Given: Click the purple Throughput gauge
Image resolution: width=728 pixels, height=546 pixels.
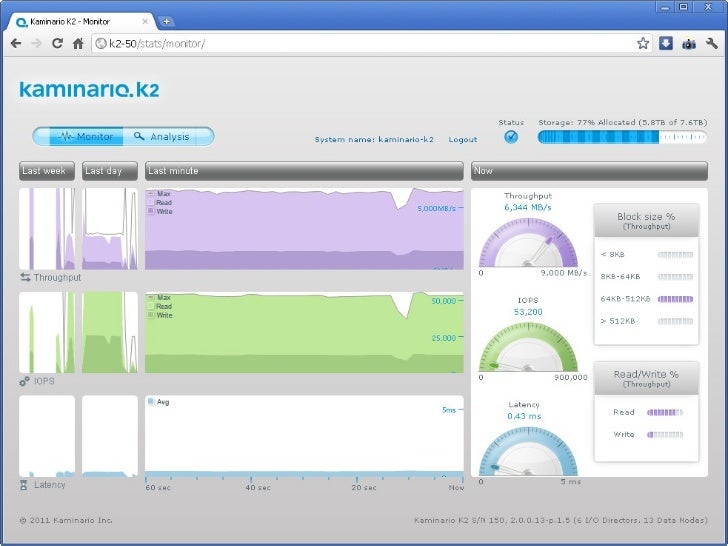Looking at the screenshot, I should [x=528, y=243].
